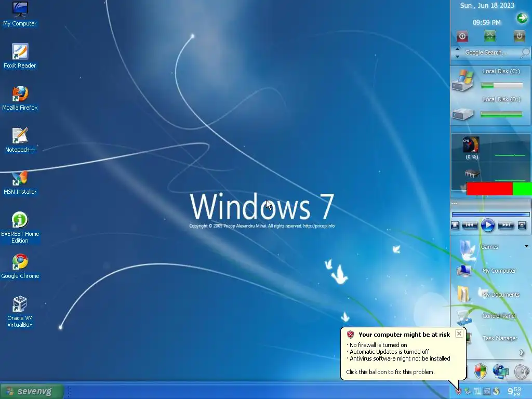Screen dimensions: 532x399
Task: Stop playback in the sidebar media player
Action: pyautogui.click(x=455, y=225)
